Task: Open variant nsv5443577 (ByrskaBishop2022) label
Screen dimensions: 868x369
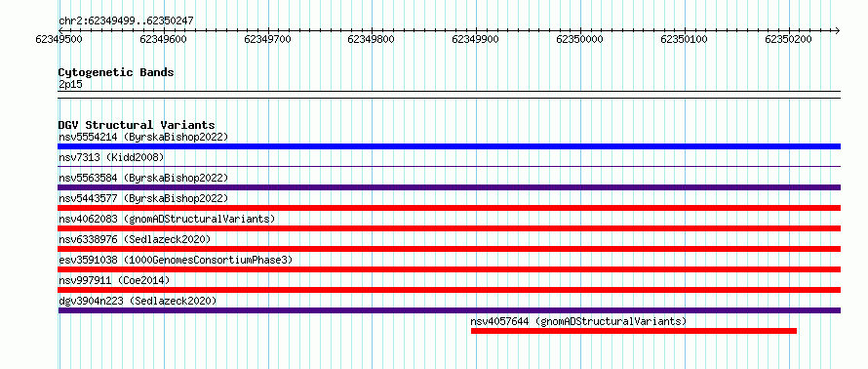Action: pyautogui.click(x=143, y=198)
